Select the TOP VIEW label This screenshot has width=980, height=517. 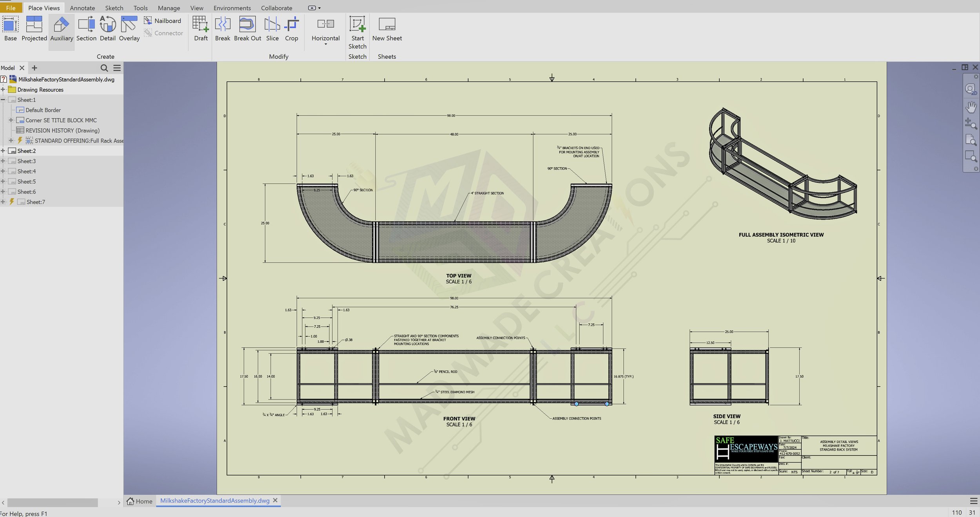click(459, 276)
